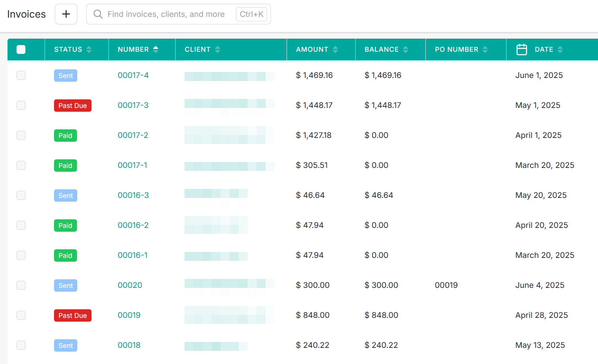Open invoice 00017-2 link
Screen dimensions: 598x364
click(133, 135)
